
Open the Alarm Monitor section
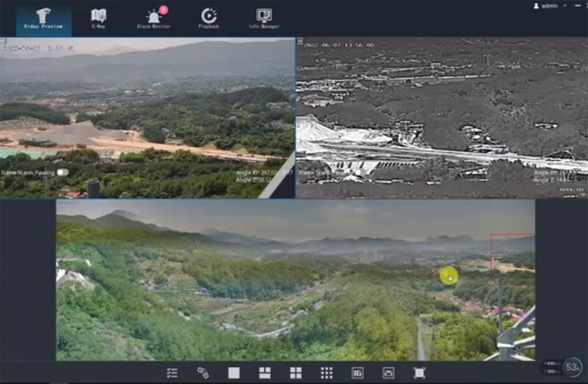154,18
